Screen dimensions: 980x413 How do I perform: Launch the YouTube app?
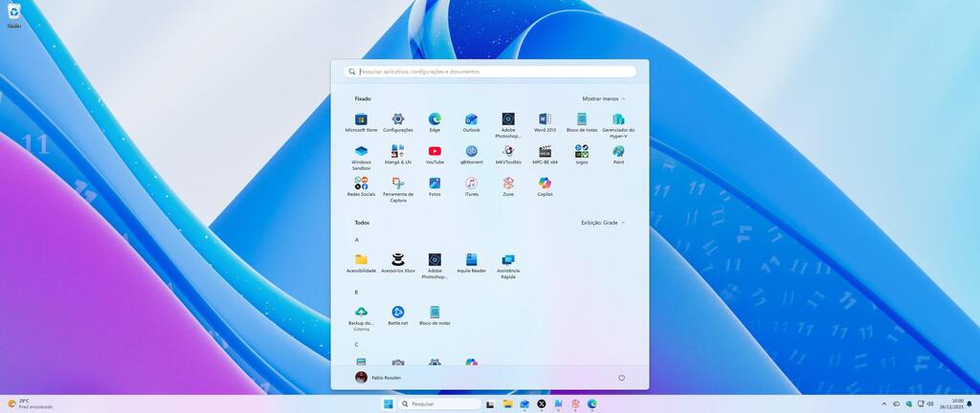pos(435,155)
